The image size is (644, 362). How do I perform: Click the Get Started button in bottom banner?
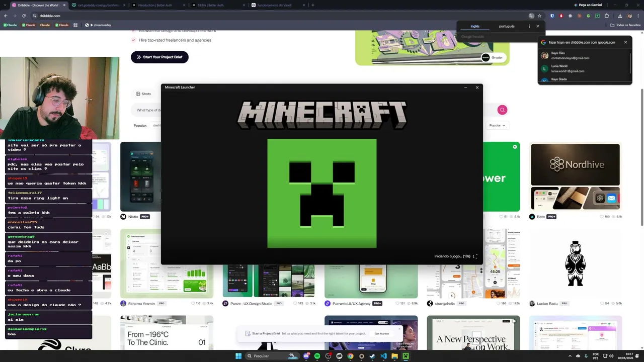tap(381, 333)
